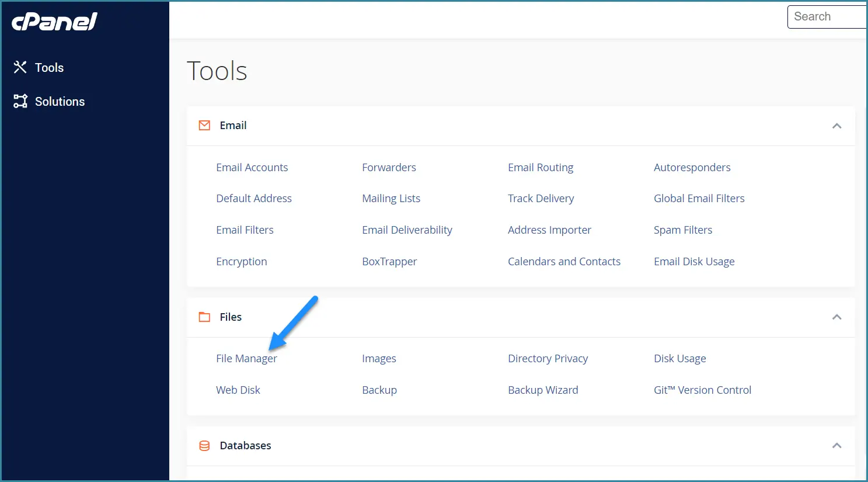Open Solutions in the sidebar menu

tap(60, 102)
